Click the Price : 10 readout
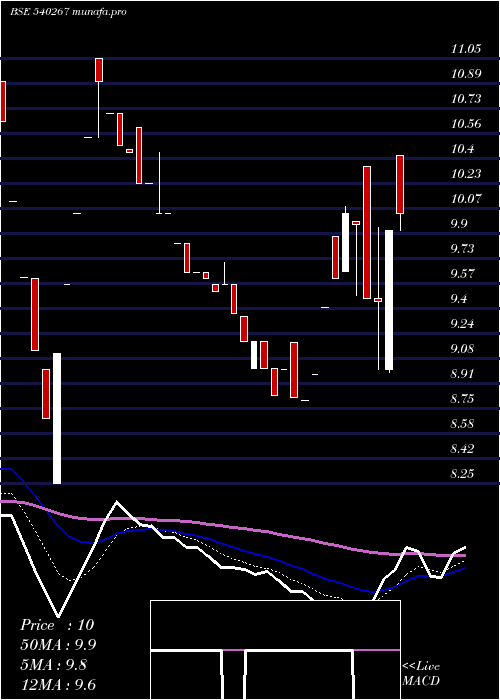The image size is (500, 700). [57, 625]
